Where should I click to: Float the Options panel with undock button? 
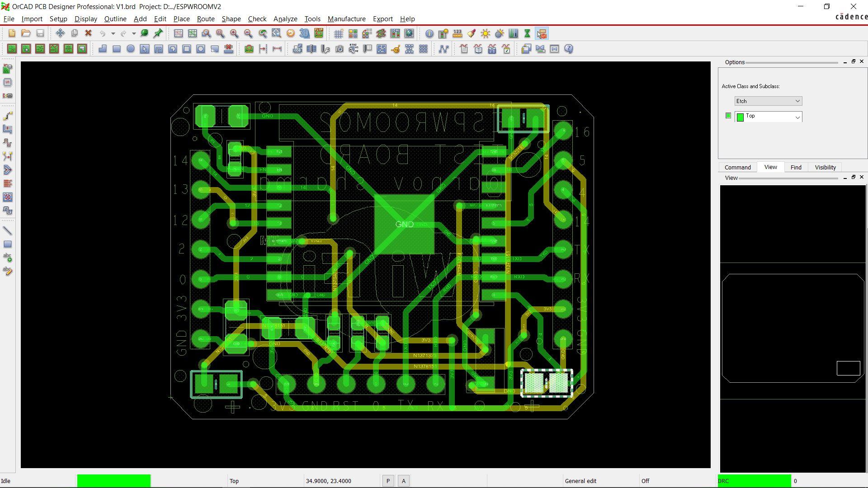tap(854, 61)
